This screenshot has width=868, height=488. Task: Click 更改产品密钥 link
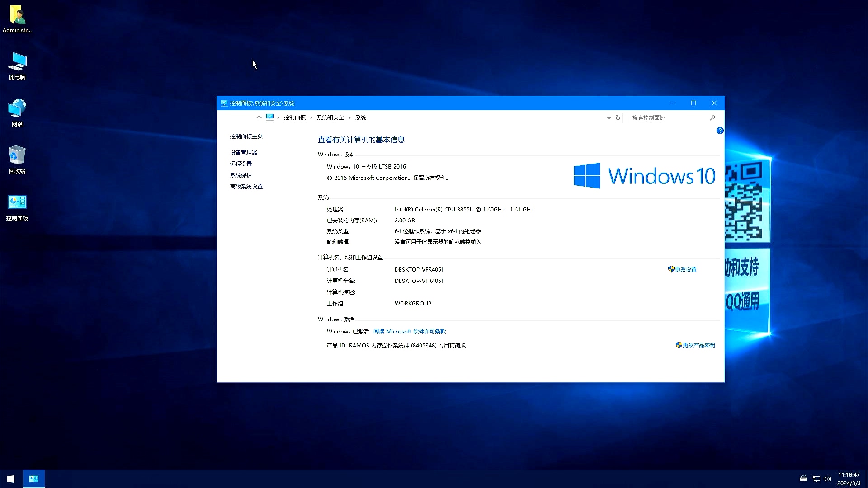695,345
